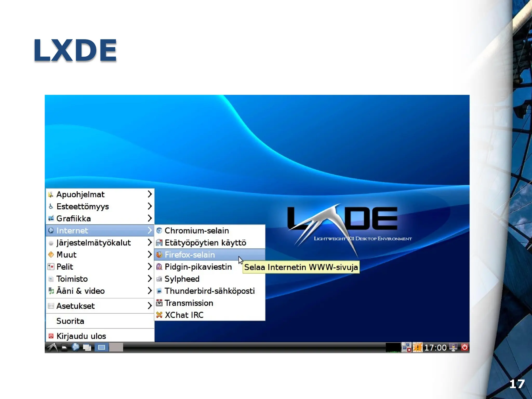This screenshot has width=532, height=399.
Task: Click the iconify all windows panel icon
Action: 87,348
